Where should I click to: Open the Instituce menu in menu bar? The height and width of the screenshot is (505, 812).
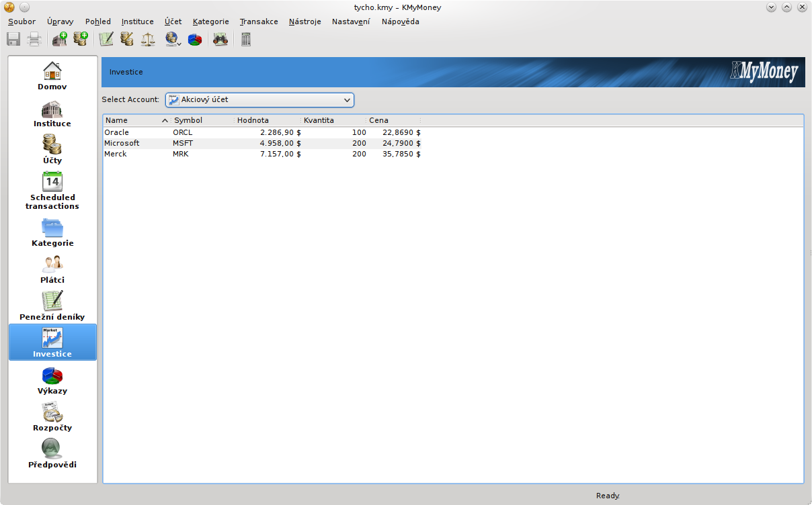coord(137,21)
